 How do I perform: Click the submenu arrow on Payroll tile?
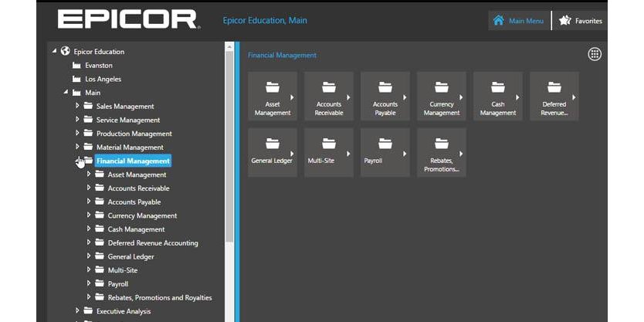point(405,154)
